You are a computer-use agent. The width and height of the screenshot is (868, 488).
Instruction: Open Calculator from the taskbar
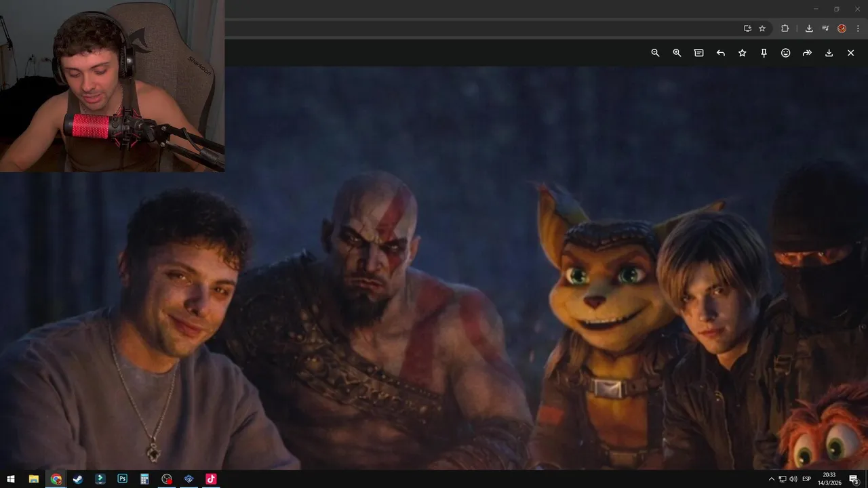point(144,479)
